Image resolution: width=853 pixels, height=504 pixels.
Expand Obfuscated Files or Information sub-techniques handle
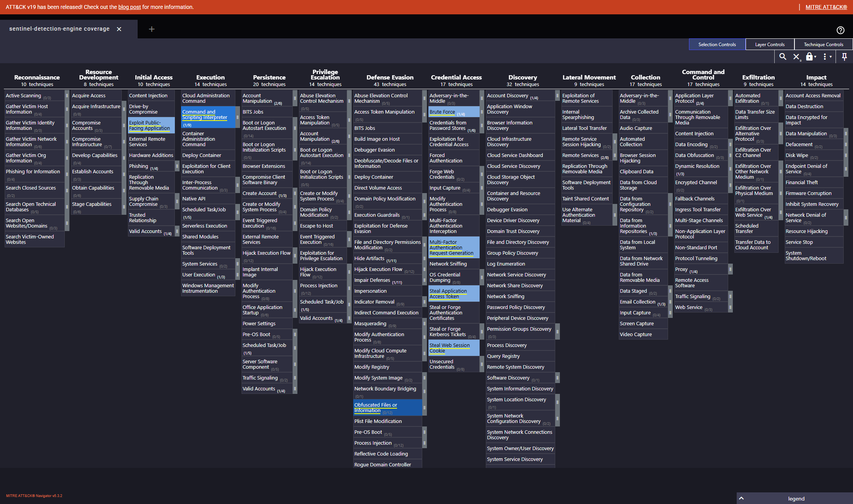pos(425,407)
